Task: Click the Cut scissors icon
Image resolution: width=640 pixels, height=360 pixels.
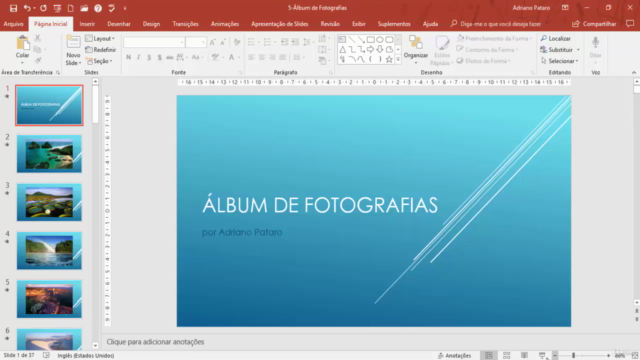Action: (38, 38)
